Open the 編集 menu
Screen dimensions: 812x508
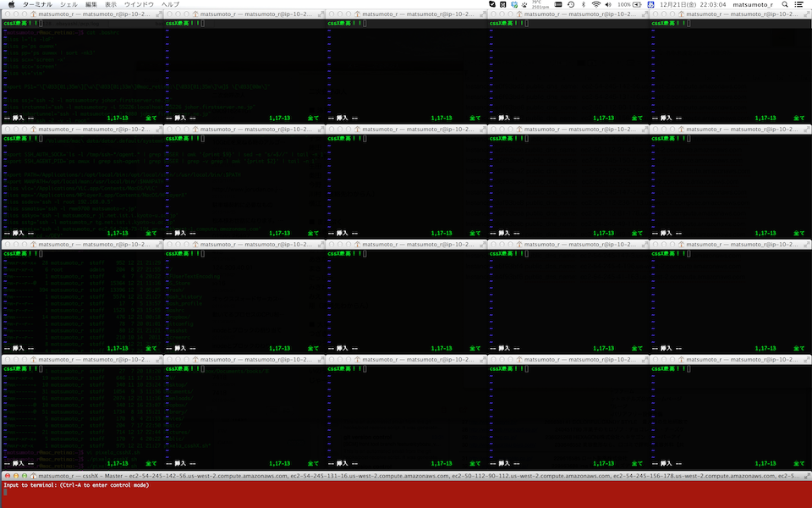pyautogui.click(x=91, y=5)
